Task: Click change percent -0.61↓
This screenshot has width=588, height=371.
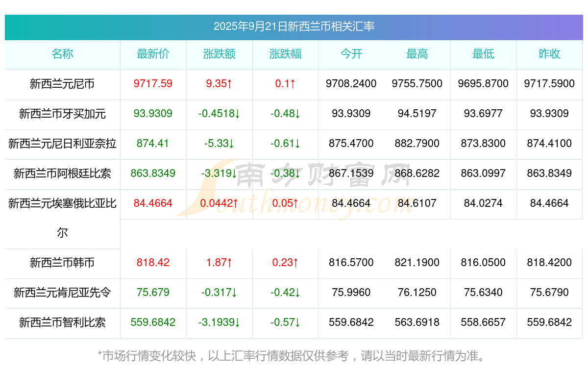Action: click(x=285, y=144)
